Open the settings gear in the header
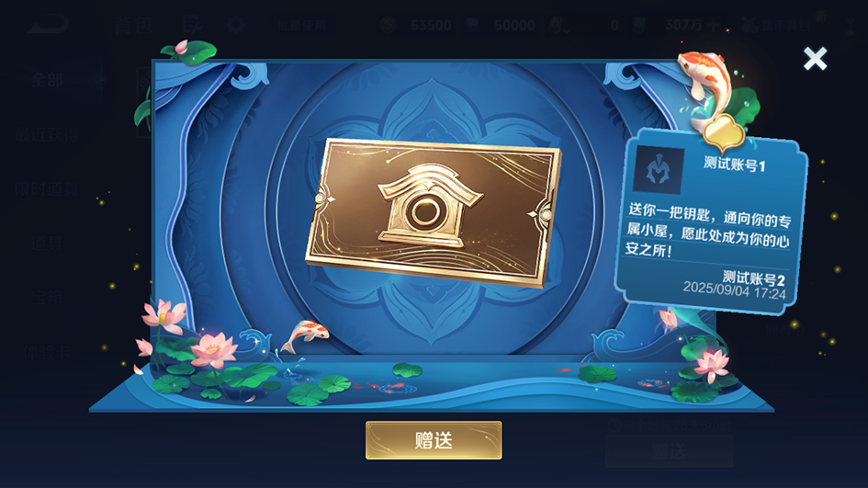This screenshot has width=868, height=488. [x=236, y=25]
